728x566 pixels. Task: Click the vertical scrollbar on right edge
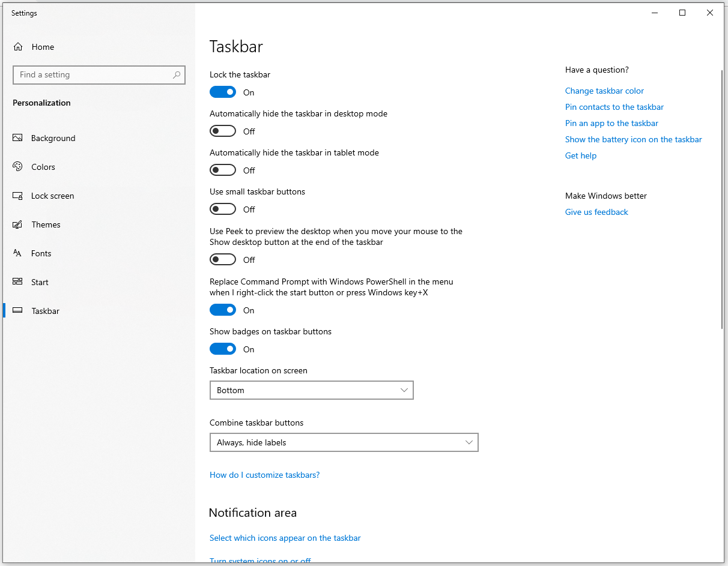tap(722, 198)
